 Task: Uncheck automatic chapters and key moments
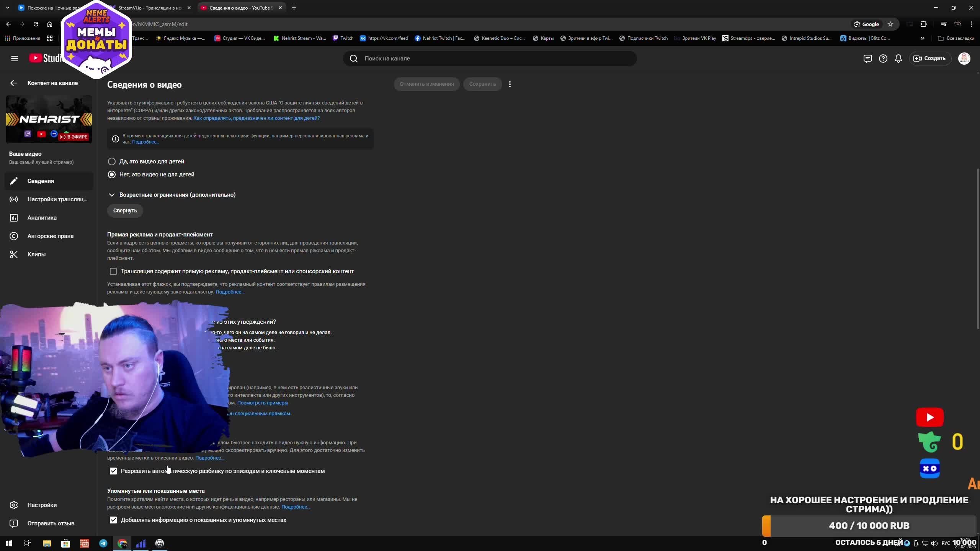point(113,471)
